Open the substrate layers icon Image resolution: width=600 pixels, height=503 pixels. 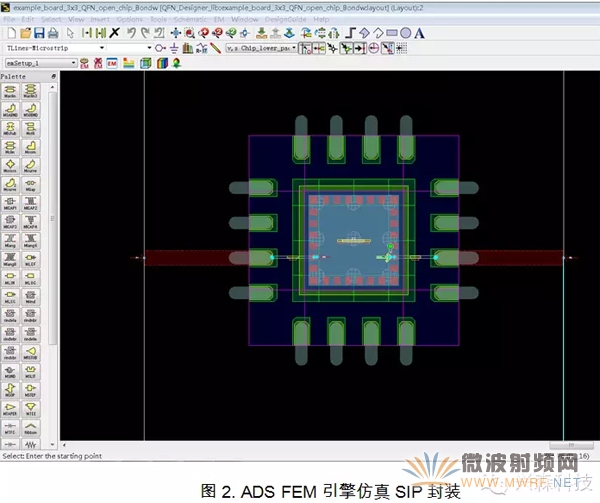[129, 63]
